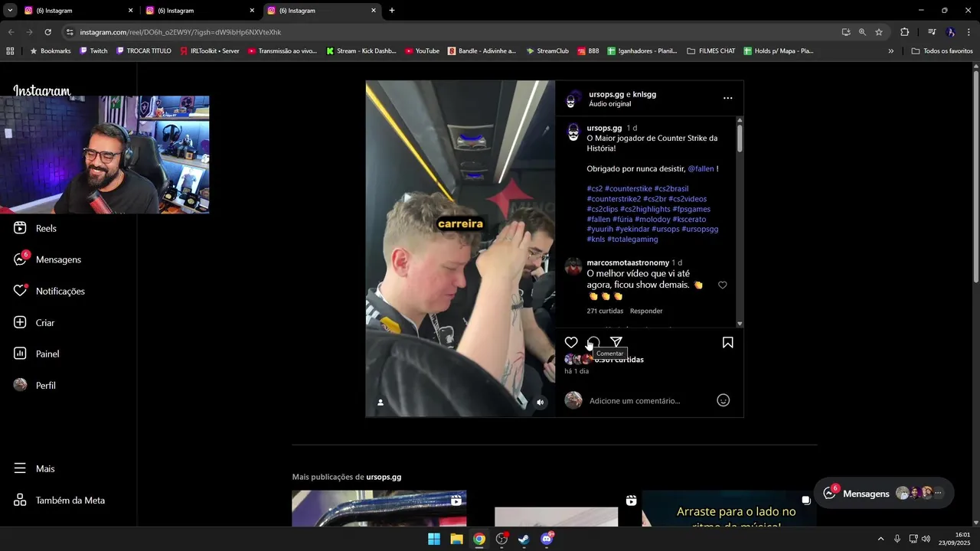The image size is (980, 551).
Task: Open Steam from the taskbar
Action: 524,539
